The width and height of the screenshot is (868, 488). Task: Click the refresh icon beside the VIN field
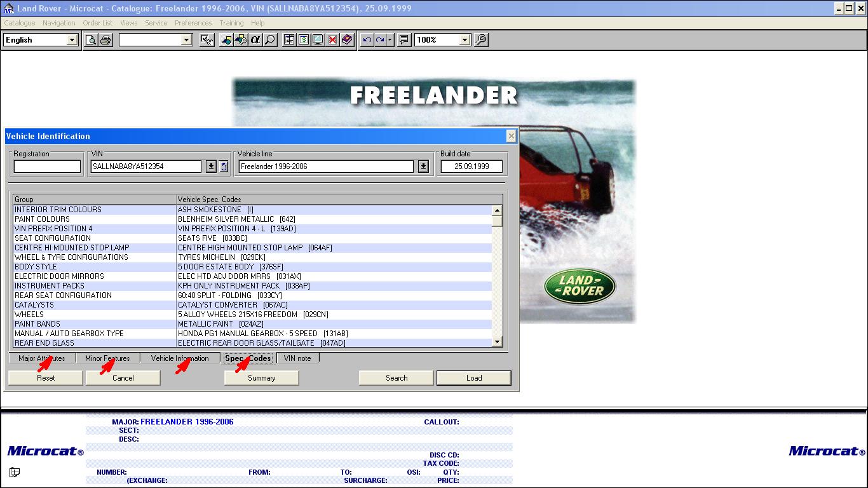click(x=224, y=166)
